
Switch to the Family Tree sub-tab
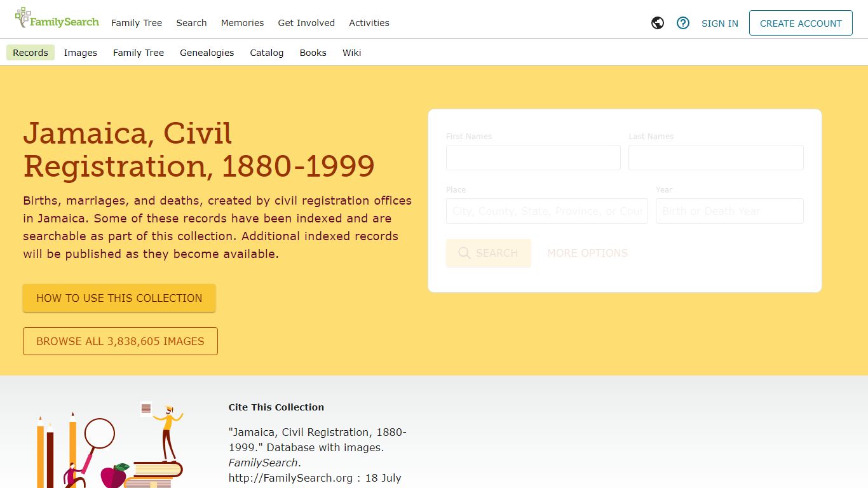coord(139,53)
